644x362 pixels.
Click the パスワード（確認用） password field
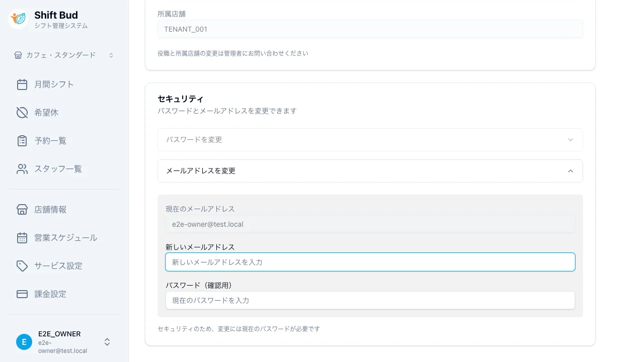click(370, 300)
